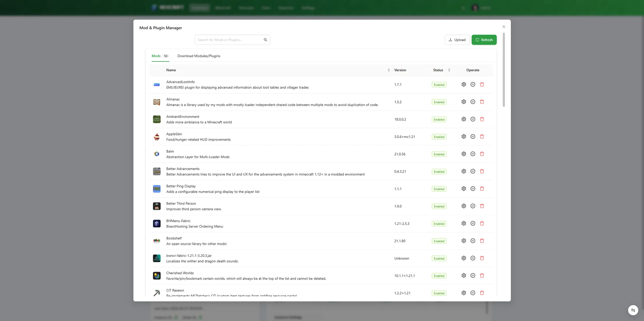Disable AmbientEnvironment using pause icon
The image size is (644, 321).
[473, 119]
